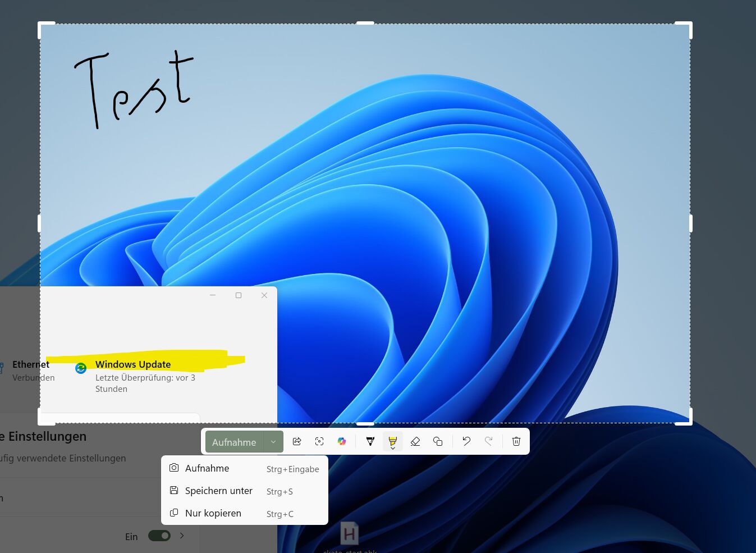Image resolution: width=756 pixels, height=553 pixels.
Task: Click the redo arrow icon
Action: pos(489,442)
